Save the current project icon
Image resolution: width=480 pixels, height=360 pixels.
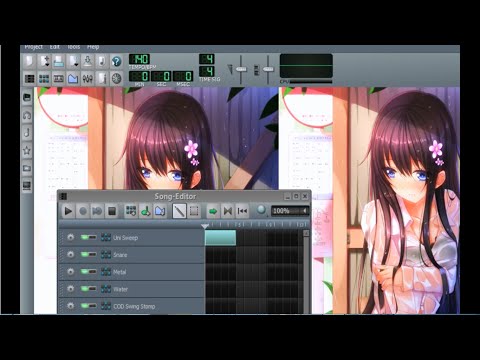tap(87, 62)
